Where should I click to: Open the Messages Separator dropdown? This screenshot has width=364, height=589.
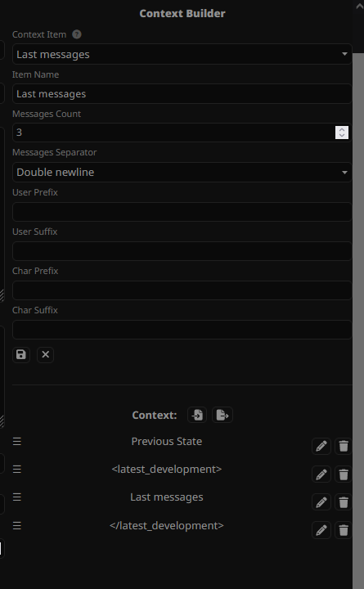click(x=182, y=172)
